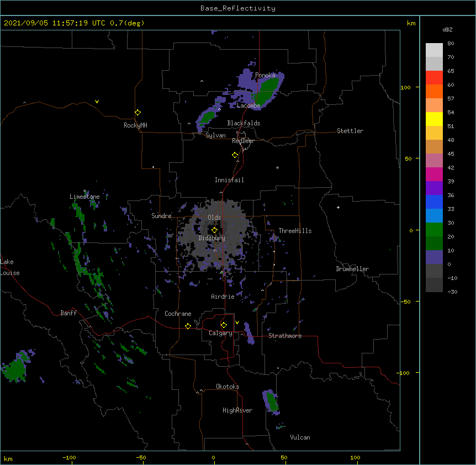Select the Innisfail label

229,180
